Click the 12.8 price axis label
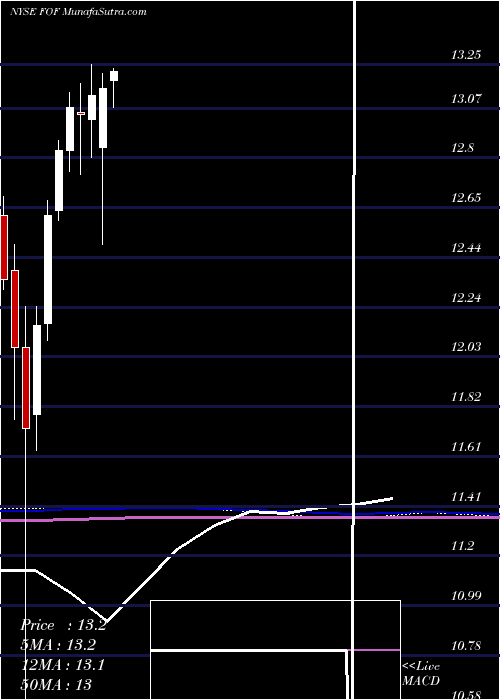Viewport: 500px width, 700px height. [462, 148]
